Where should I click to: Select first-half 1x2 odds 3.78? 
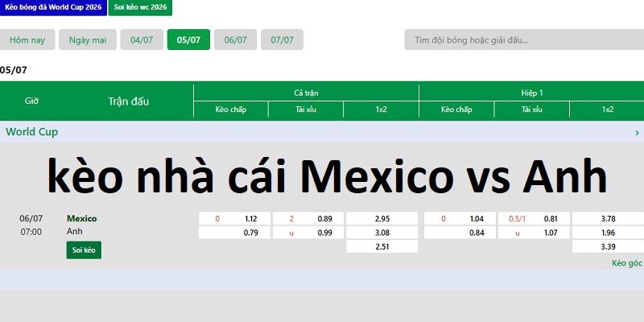coord(608,219)
